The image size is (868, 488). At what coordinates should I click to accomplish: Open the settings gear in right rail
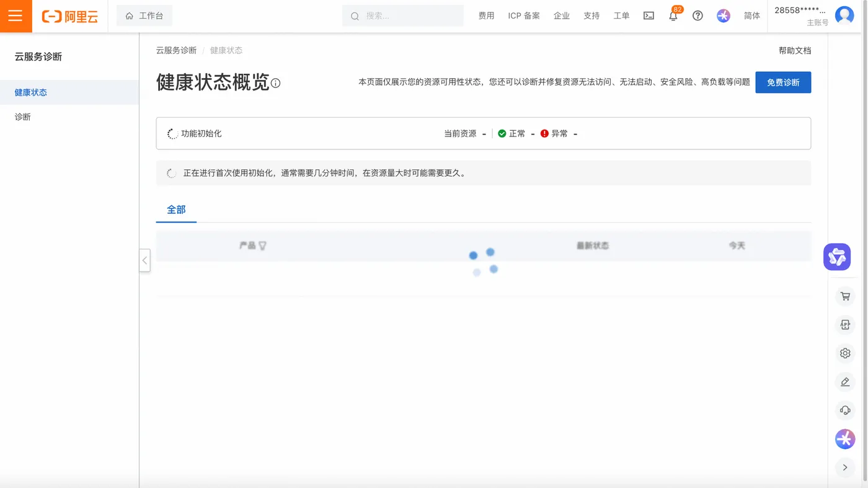(845, 353)
